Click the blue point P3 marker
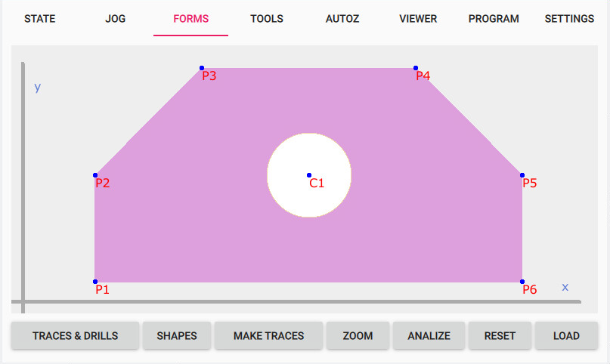Viewport: 610px width, 364px height. 202,68
